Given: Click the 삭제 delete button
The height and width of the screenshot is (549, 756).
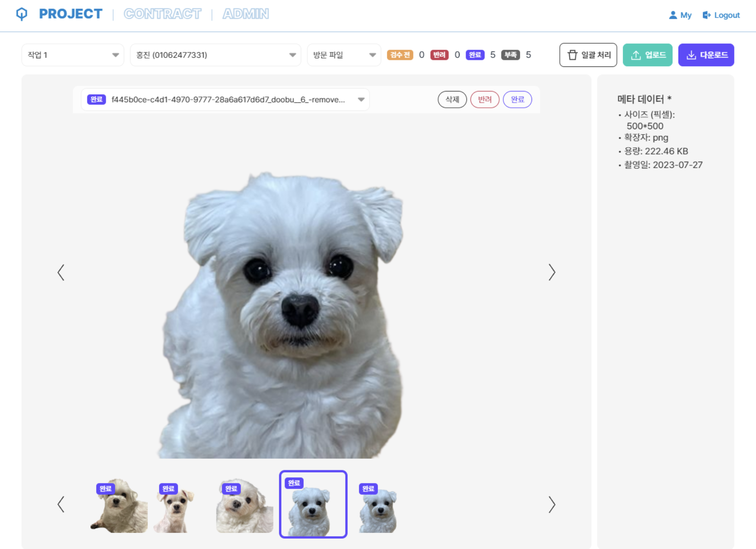Looking at the screenshot, I should click(x=452, y=100).
